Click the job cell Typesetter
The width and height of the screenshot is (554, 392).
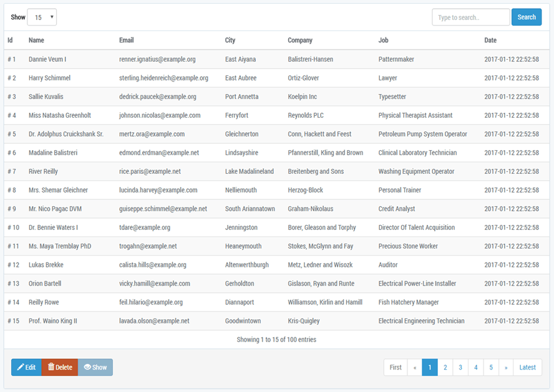tap(392, 97)
